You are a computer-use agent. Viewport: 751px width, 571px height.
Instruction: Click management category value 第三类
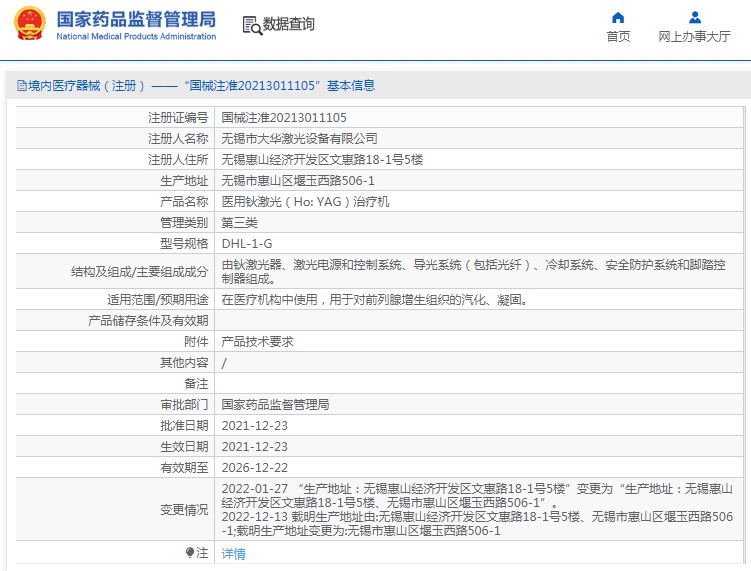pyautogui.click(x=239, y=223)
